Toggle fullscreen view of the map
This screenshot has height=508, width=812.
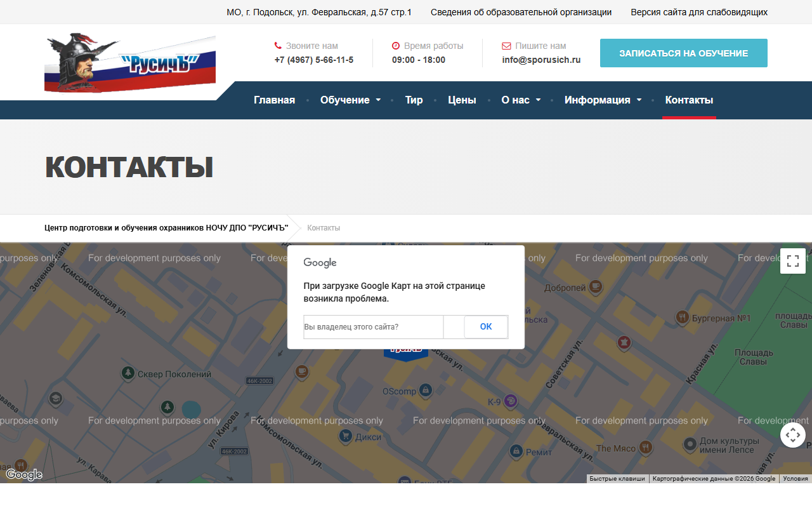793,261
